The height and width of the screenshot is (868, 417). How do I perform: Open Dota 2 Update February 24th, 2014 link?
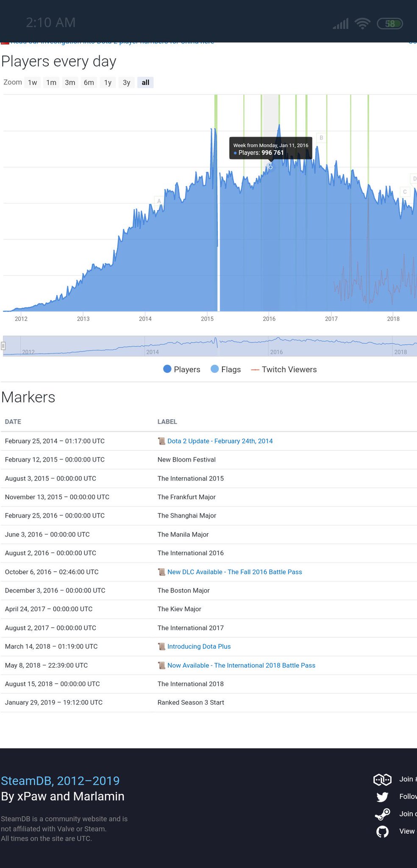click(220, 441)
